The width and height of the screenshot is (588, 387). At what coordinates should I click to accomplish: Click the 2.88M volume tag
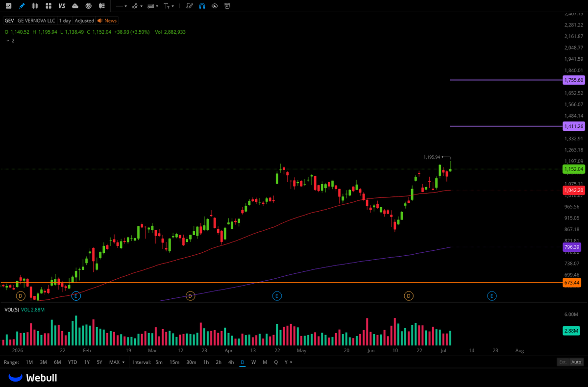[571, 331]
